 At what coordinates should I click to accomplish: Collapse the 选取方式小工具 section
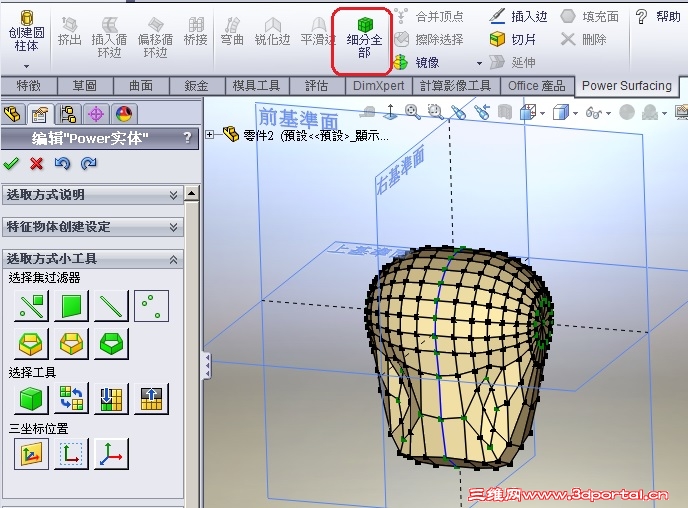click(x=93, y=259)
